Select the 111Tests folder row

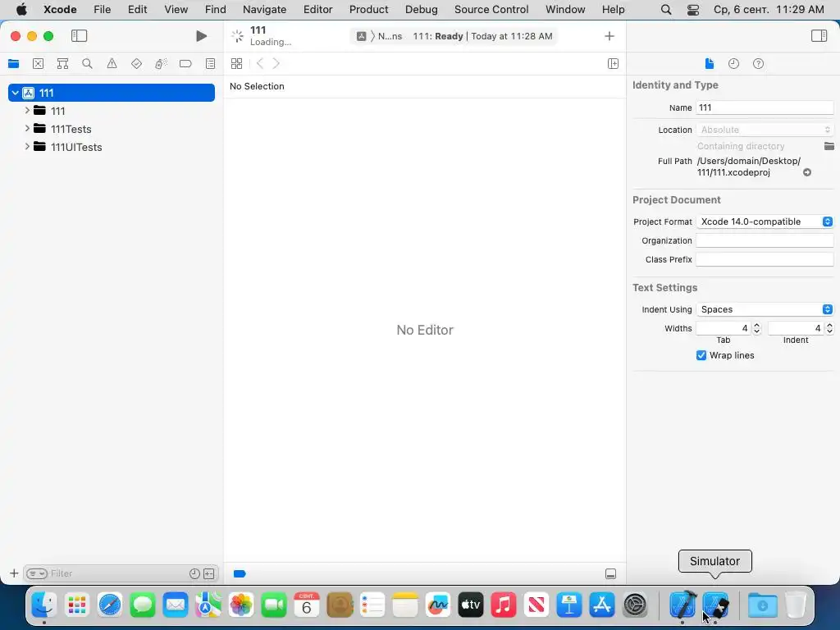point(112,129)
